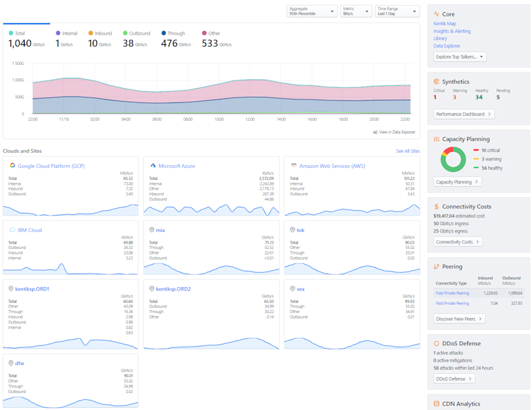Viewport: 532px width, 410px height.
Task: Click the IBM Cloud icon
Action: 12,230
